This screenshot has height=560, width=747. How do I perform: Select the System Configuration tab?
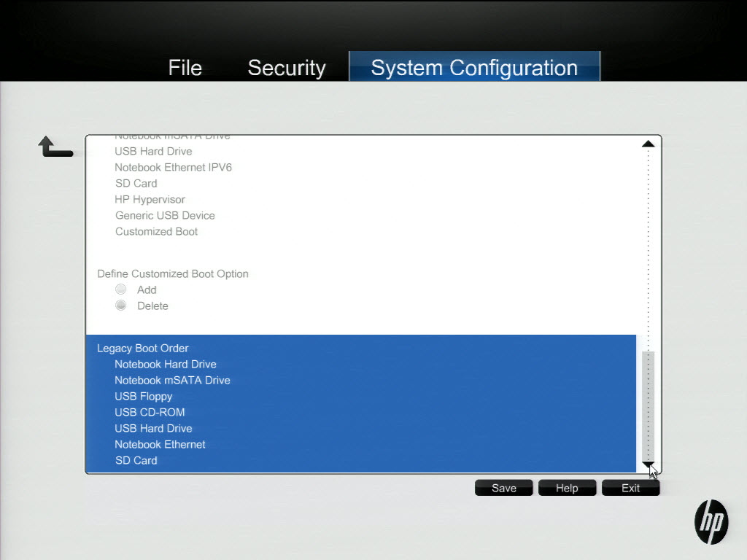tap(474, 68)
